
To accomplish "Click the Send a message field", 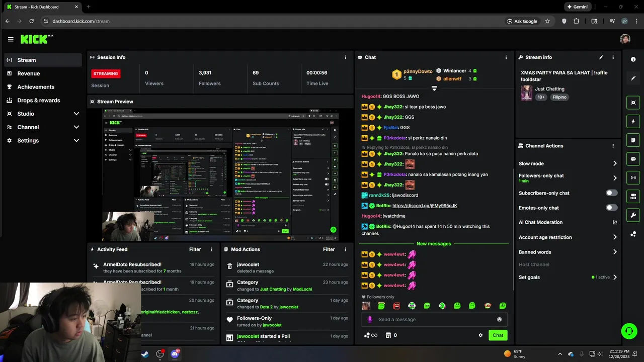I will [434, 319].
